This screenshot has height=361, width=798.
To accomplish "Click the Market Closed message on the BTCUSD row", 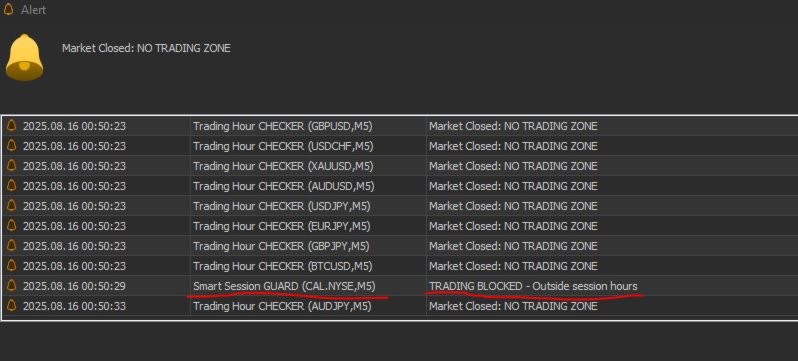I will click(x=513, y=266).
